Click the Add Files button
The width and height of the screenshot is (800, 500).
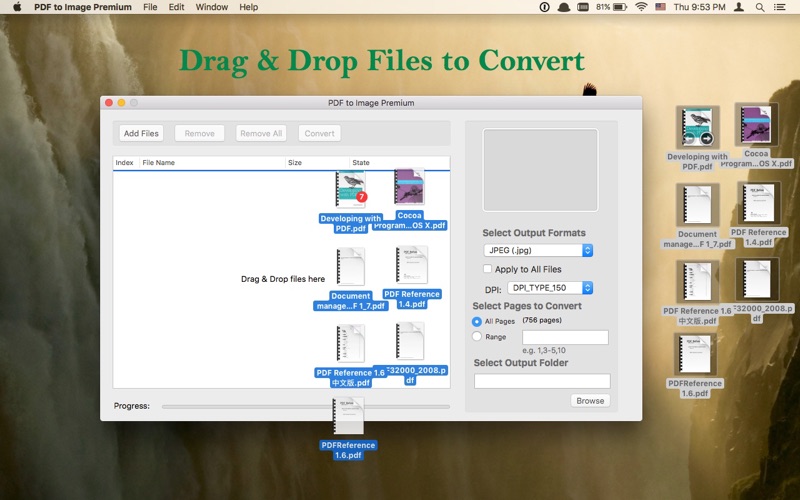[x=141, y=133]
